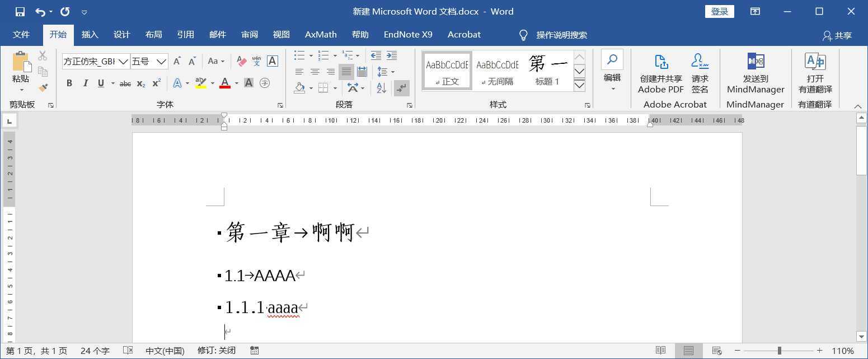The image size is (868, 359).
Task: Toggle underline formatting
Action: tap(101, 83)
